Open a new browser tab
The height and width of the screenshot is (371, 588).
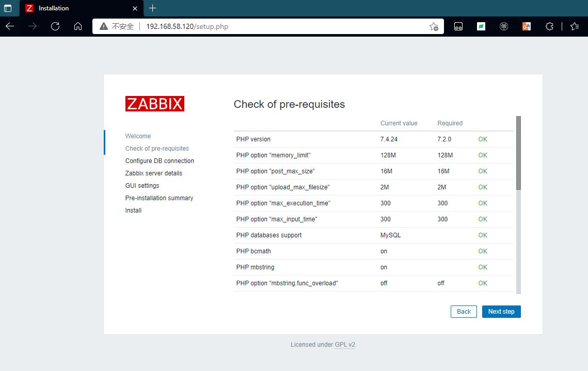click(153, 8)
